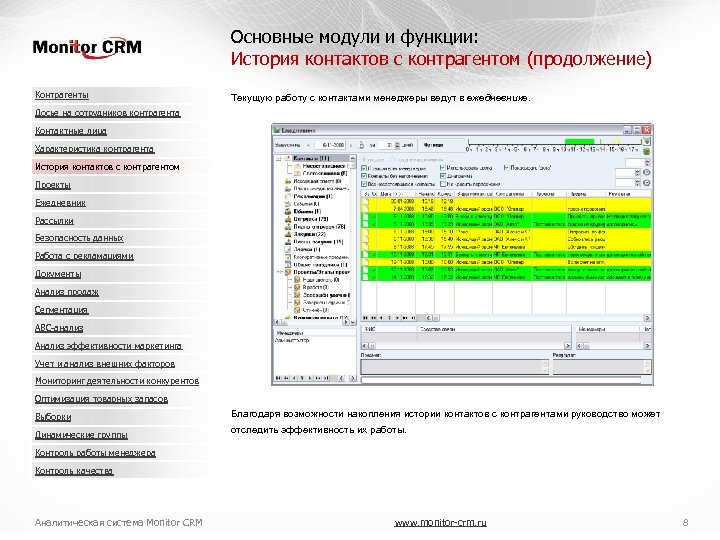The image size is (720, 540).
Task: Click the Рекламации (1) tree icon
Action: coord(288,197)
